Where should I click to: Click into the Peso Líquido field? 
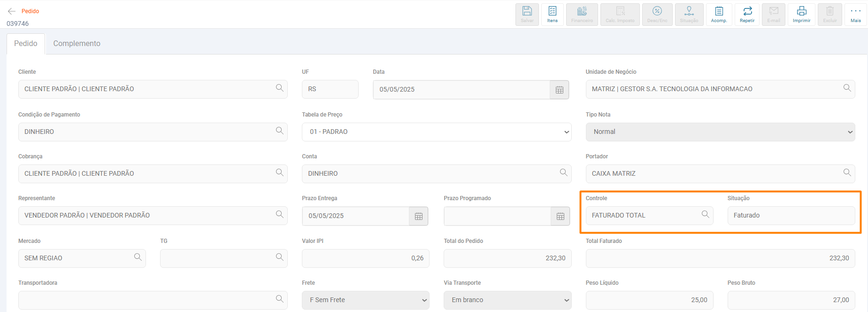tap(649, 300)
